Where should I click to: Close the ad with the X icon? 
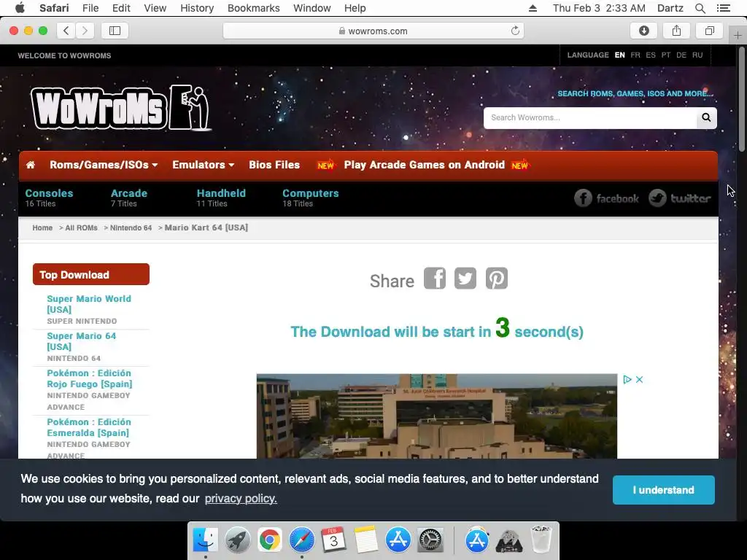(x=639, y=379)
